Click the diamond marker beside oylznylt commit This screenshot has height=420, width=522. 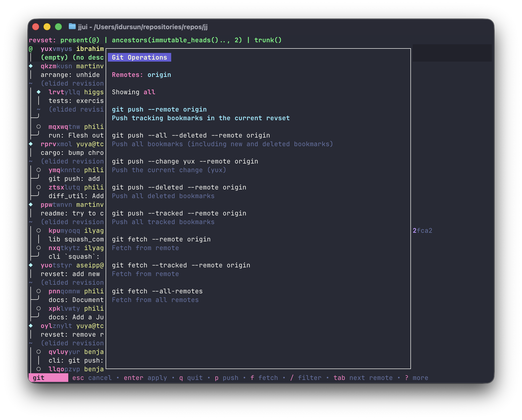(31, 326)
